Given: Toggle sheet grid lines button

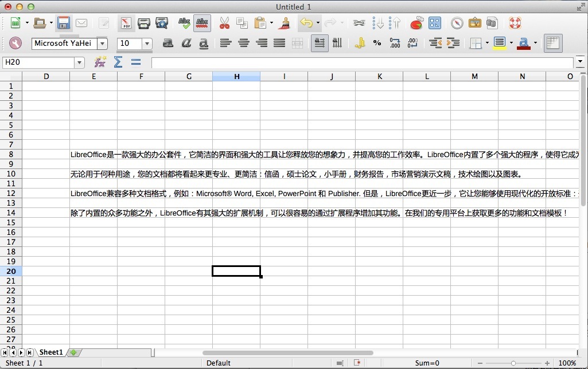Looking at the screenshot, I should [553, 43].
